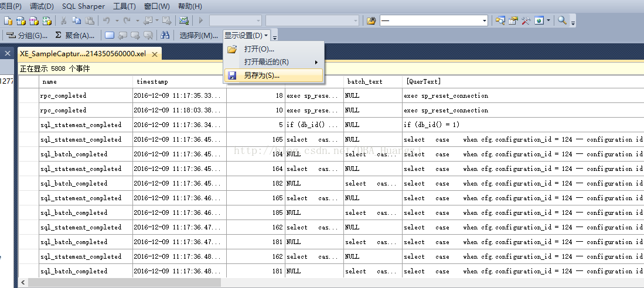Screen dimensions: 644x288
Task: Open the Object Explorer search-window icon
Action: pyautogui.click(x=500, y=20)
